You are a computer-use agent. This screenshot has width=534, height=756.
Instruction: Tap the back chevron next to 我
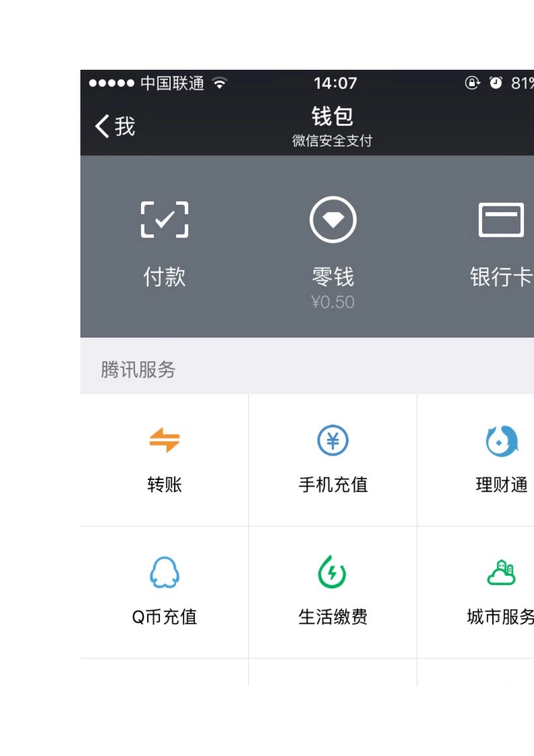coord(102,126)
